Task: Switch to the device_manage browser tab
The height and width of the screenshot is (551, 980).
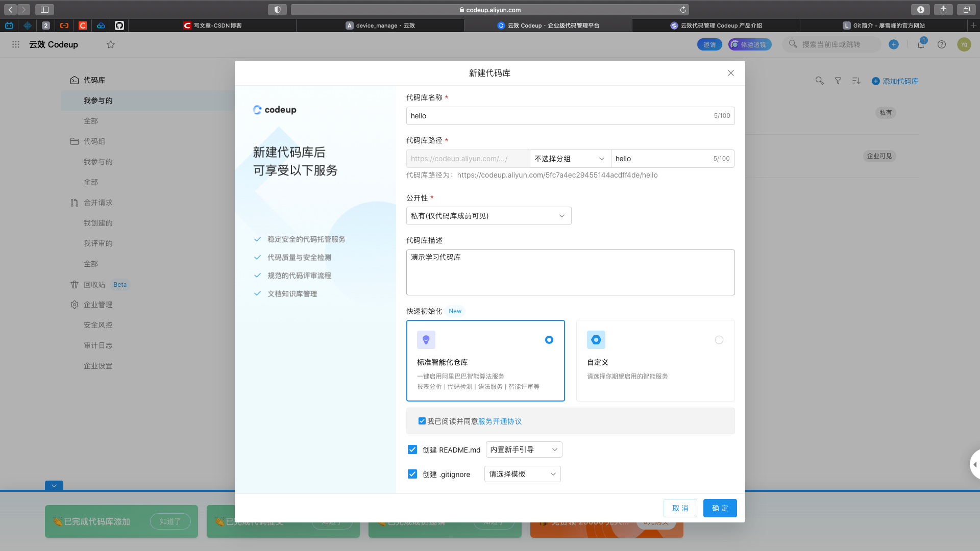Action: [380, 26]
